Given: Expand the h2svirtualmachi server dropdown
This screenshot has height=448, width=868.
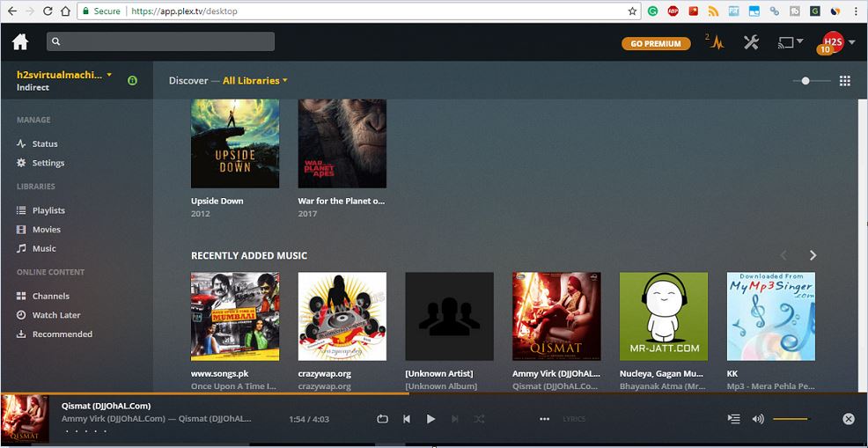Looking at the screenshot, I should pyautogui.click(x=64, y=75).
